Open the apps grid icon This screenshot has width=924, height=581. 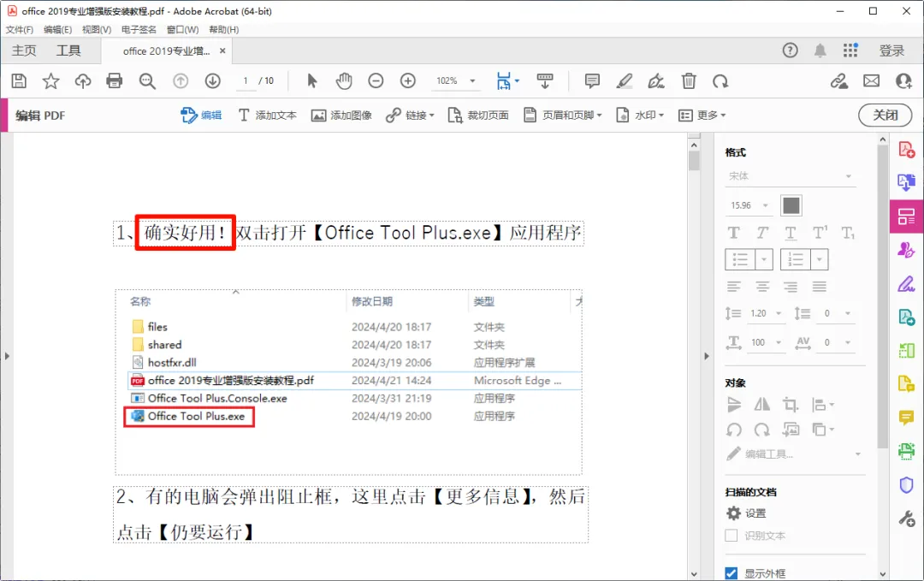(x=850, y=50)
